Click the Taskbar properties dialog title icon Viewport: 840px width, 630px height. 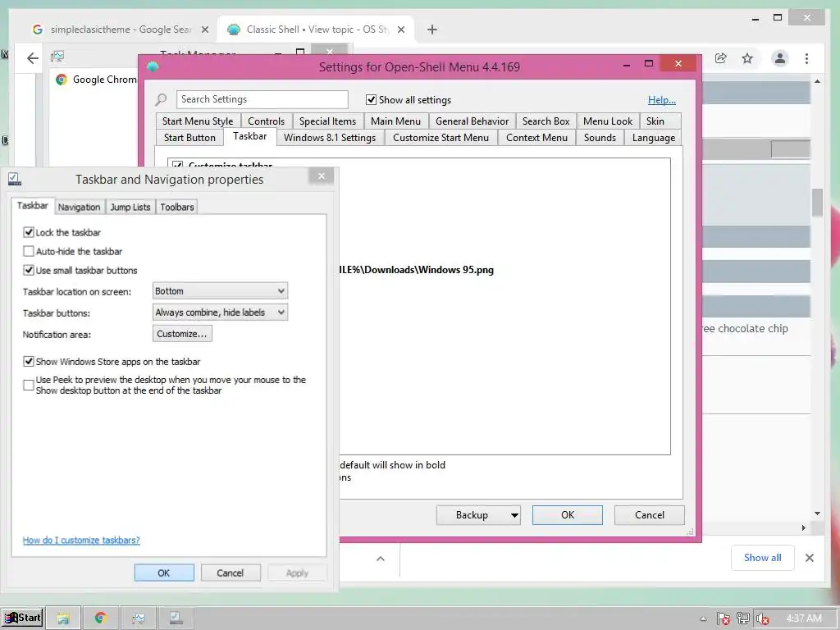click(x=15, y=179)
